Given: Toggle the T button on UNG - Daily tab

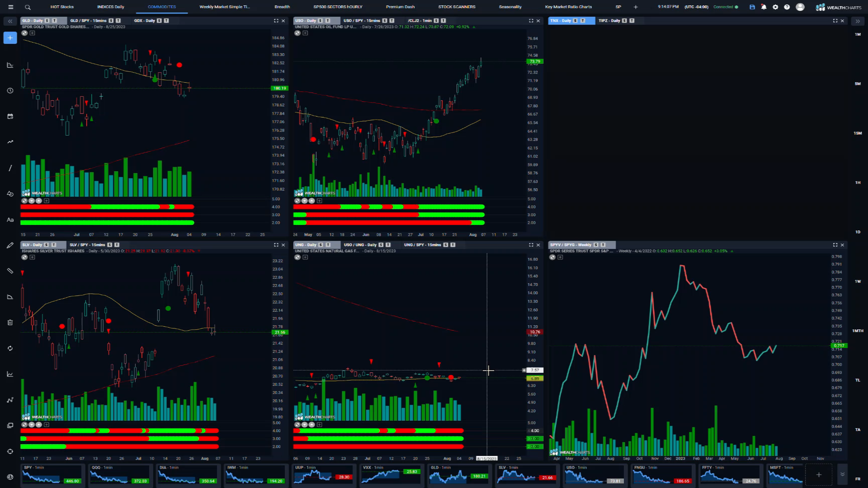Looking at the screenshot, I should pyautogui.click(x=328, y=245).
